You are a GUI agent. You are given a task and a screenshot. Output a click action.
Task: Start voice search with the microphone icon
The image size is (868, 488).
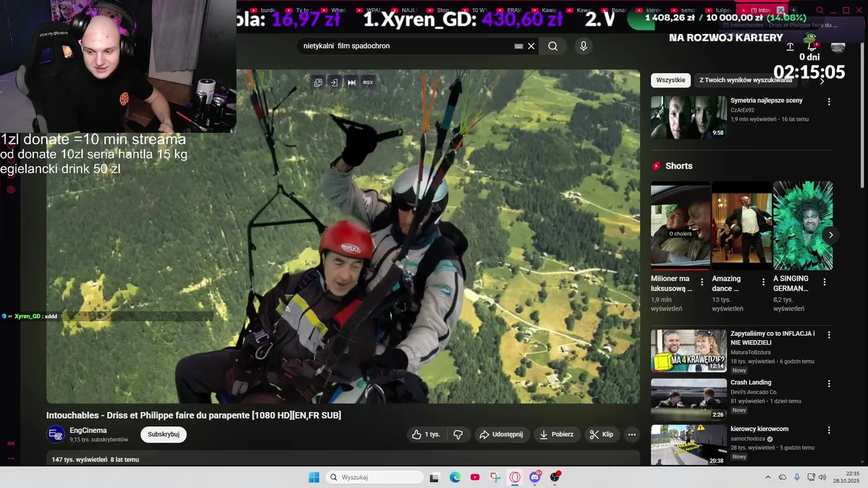click(x=583, y=46)
